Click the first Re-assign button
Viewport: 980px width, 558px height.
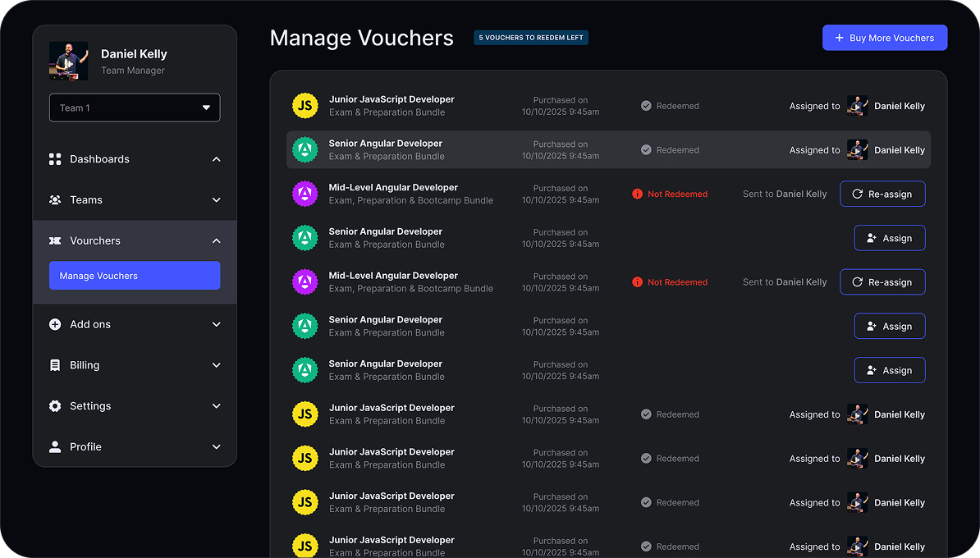click(882, 194)
